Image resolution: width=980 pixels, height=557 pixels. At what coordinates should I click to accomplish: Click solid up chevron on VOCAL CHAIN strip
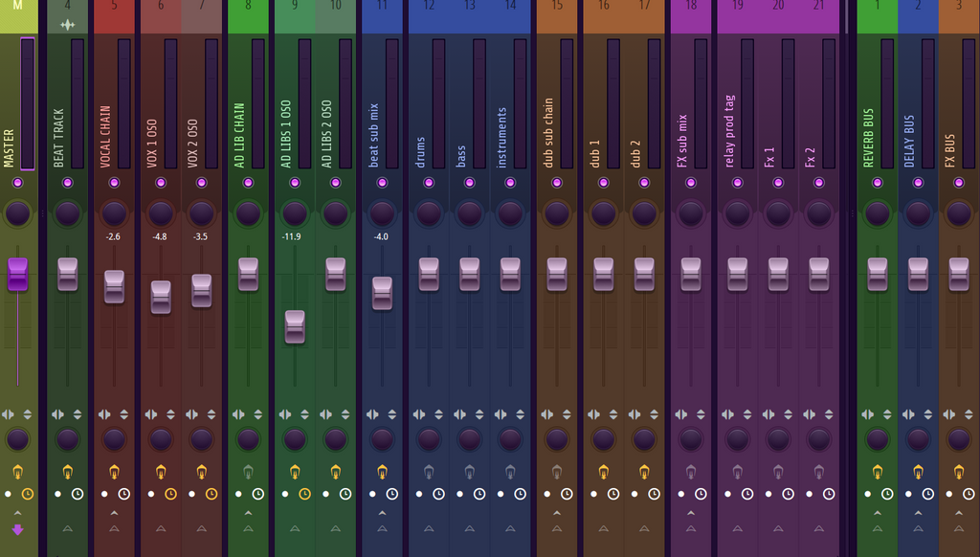(114, 513)
